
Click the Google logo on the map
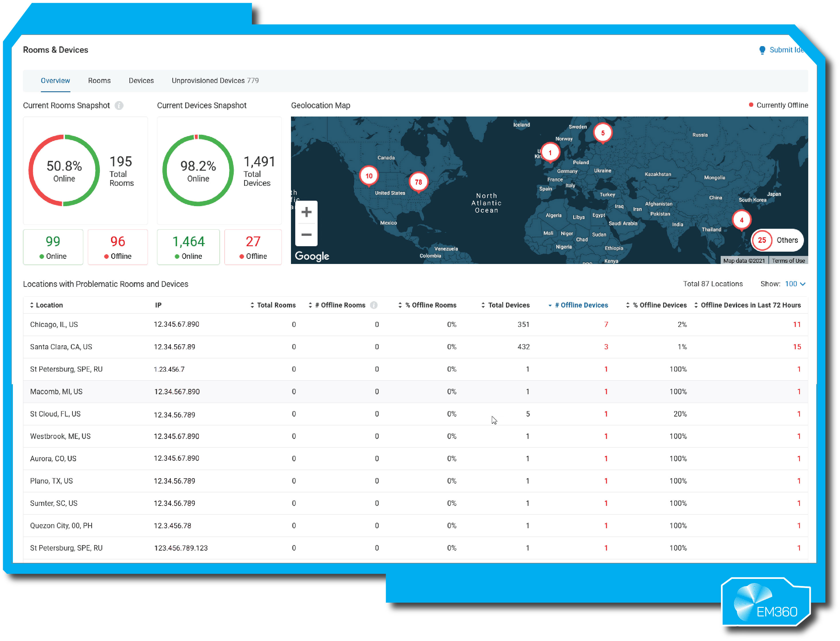pos(312,256)
